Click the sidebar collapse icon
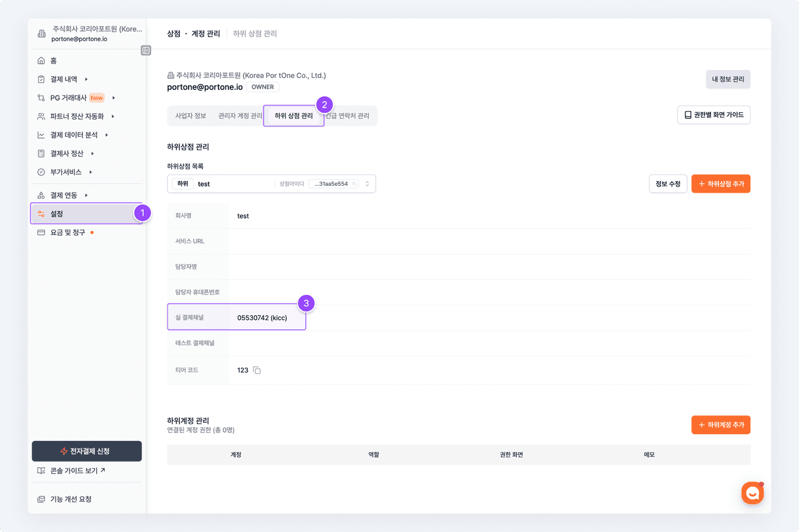The height and width of the screenshot is (532, 799). click(x=146, y=51)
